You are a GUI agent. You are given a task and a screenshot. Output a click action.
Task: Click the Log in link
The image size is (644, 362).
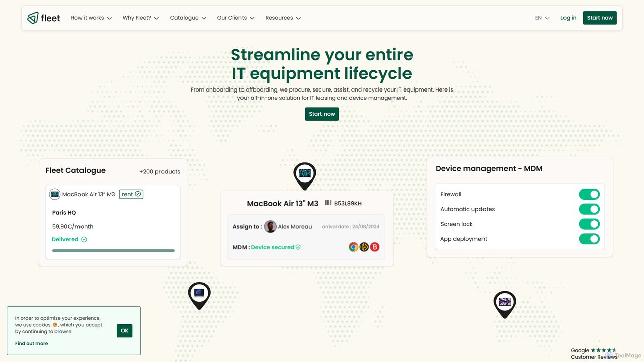pyautogui.click(x=568, y=18)
